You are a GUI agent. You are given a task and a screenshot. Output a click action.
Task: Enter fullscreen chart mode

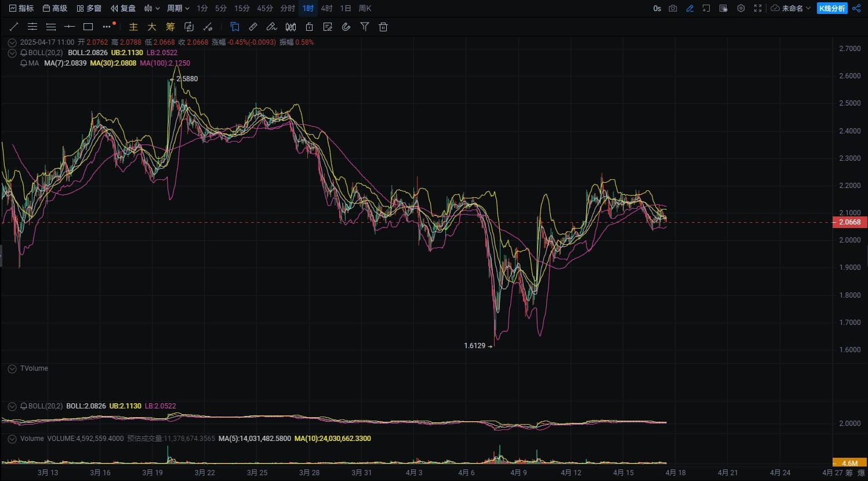[758, 8]
